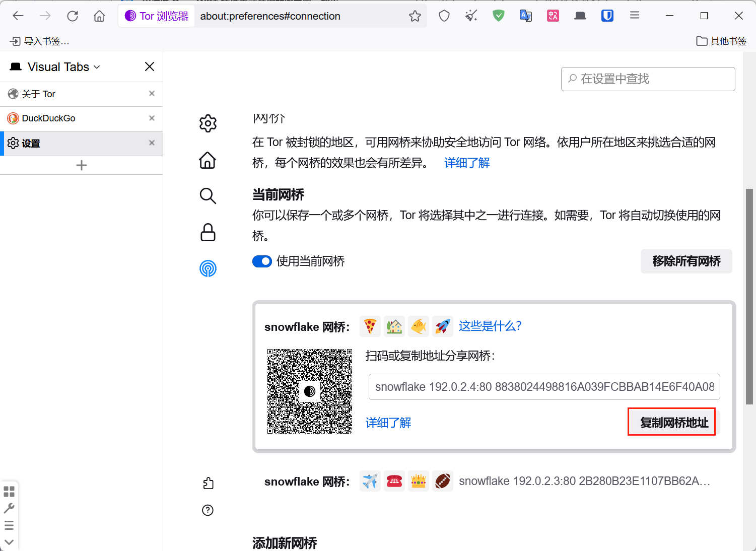
Task: Open the shield security level icon
Action: (x=444, y=16)
